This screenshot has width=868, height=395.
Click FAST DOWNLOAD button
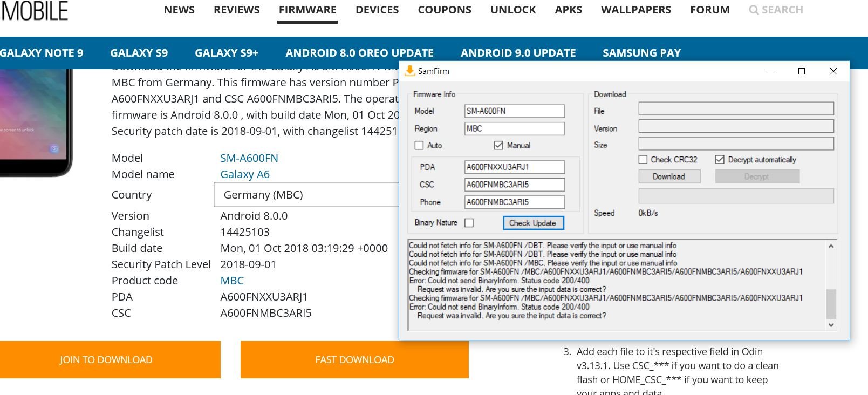pos(354,359)
